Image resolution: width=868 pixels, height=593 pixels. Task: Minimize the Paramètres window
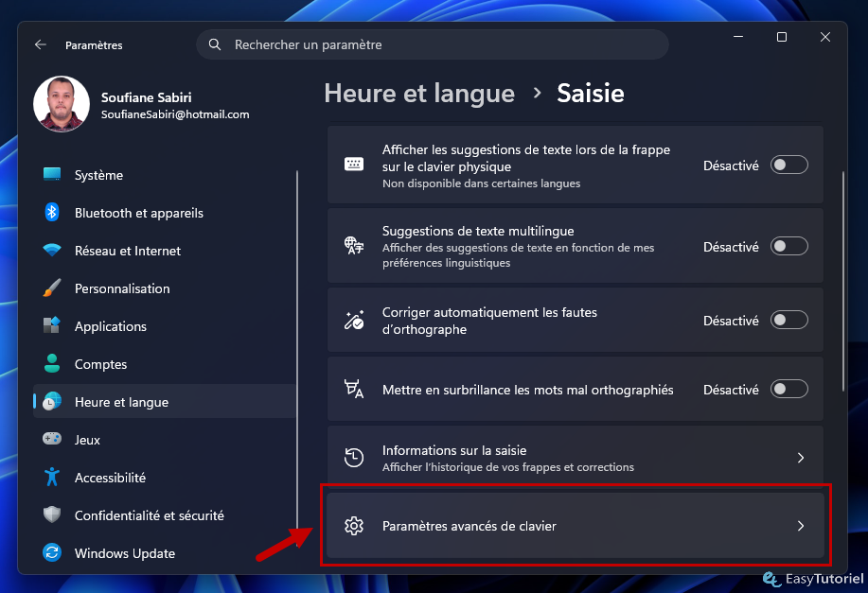point(738,37)
